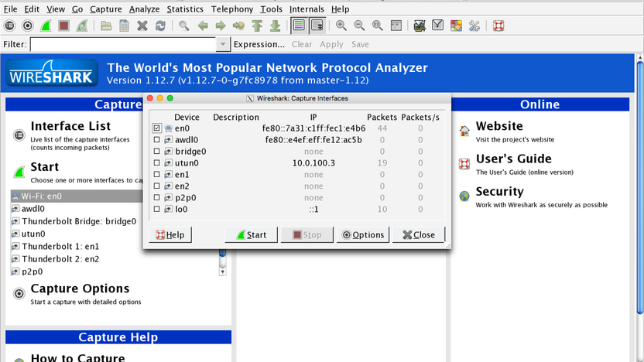
Task: Jump to the last packet icon
Action: (x=276, y=26)
